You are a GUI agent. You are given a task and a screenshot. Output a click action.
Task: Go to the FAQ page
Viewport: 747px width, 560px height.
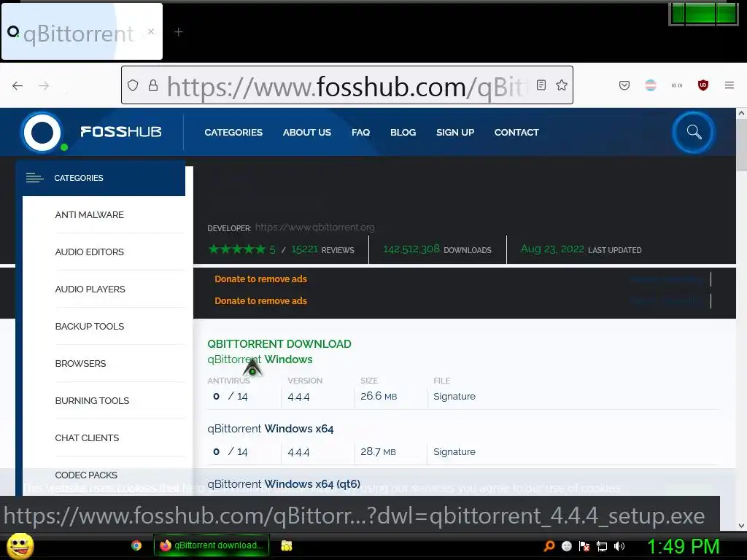click(x=360, y=133)
